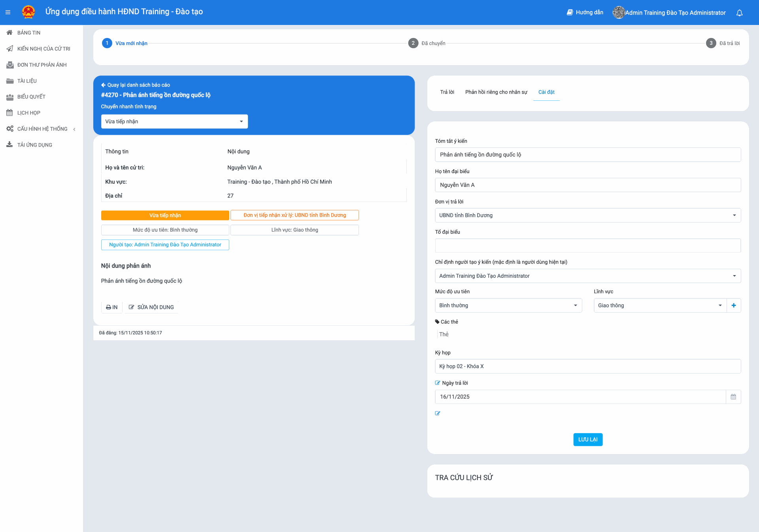Click the hamburger menu icon
The height and width of the screenshot is (532, 759).
click(x=8, y=12)
